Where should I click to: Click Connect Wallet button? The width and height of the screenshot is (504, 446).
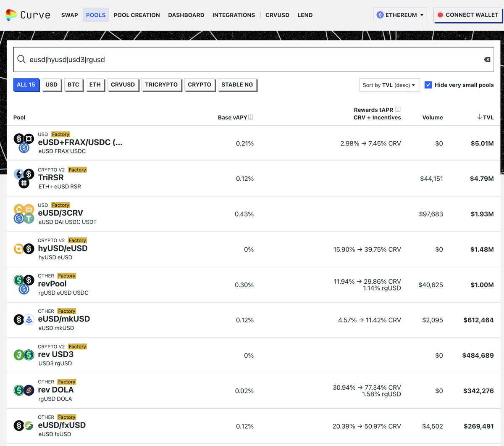click(x=468, y=15)
